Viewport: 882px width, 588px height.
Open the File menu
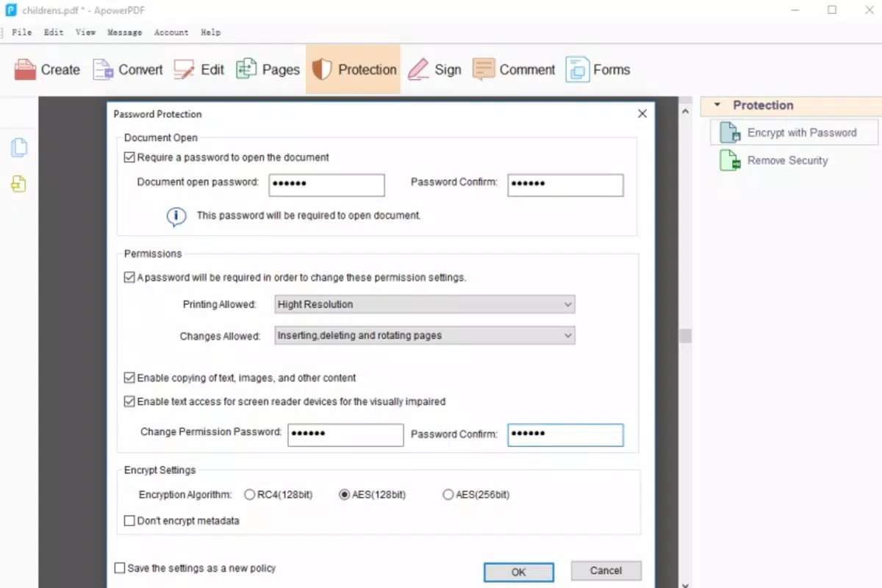(22, 32)
